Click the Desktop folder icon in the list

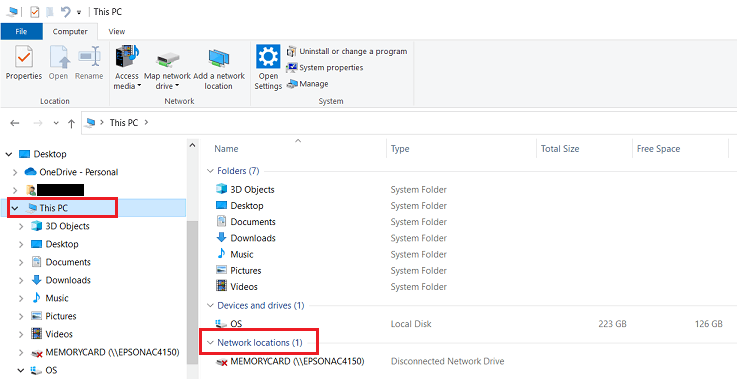coord(221,205)
